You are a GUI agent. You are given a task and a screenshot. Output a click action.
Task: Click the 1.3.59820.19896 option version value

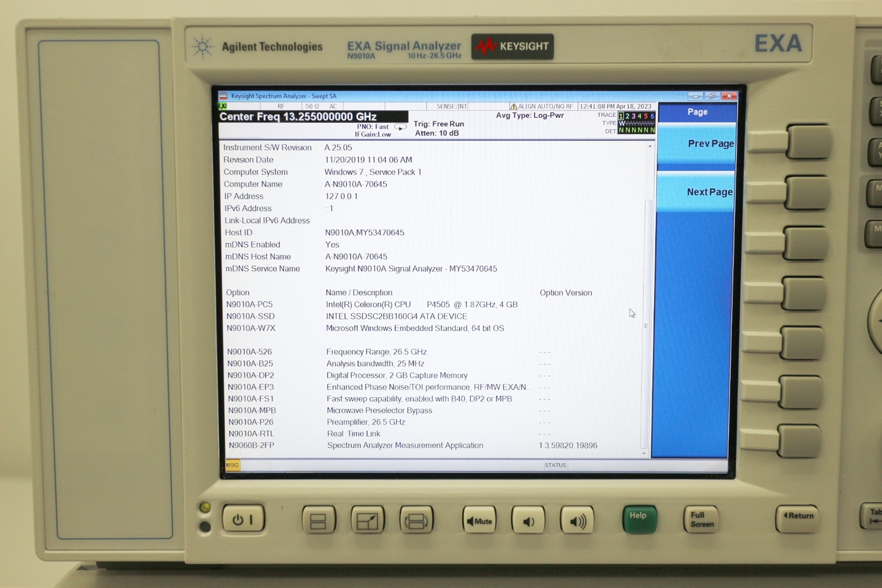coord(568,445)
